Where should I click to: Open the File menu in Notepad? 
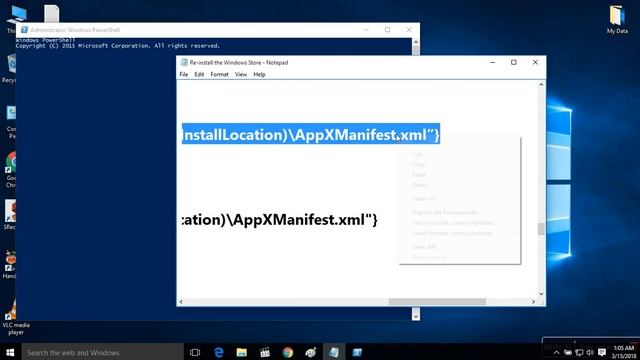tap(184, 74)
